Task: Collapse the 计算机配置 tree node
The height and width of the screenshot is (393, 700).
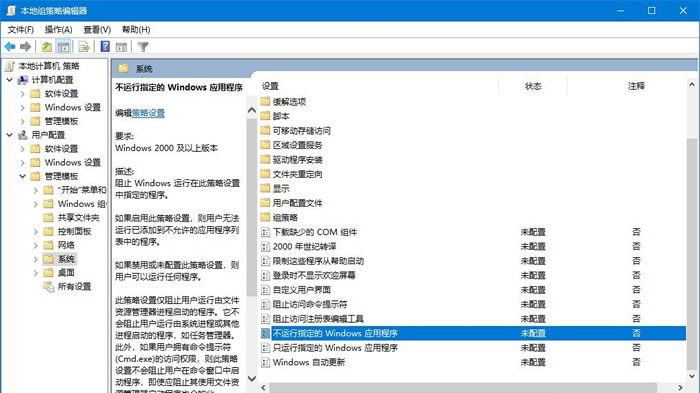Action: [x=9, y=80]
